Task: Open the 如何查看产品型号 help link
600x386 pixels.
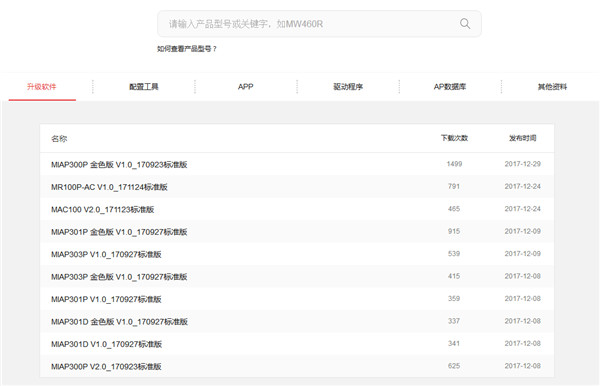Action: (187, 49)
